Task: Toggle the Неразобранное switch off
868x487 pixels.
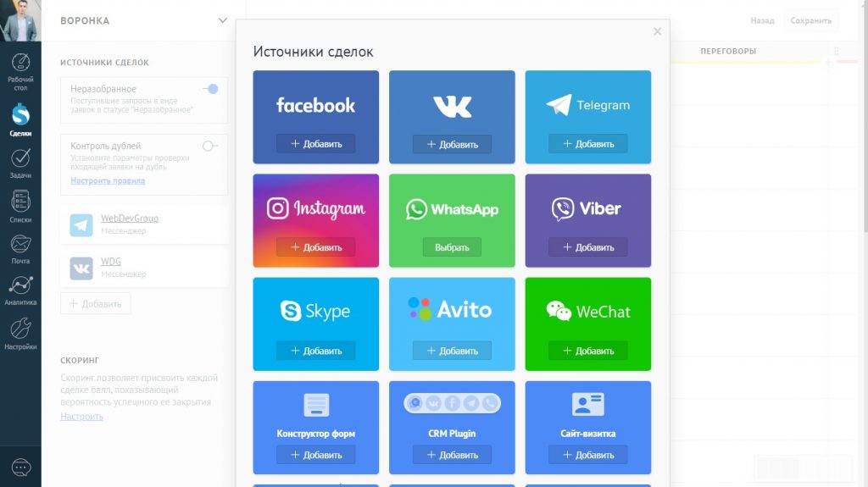Action: [210, 89]
